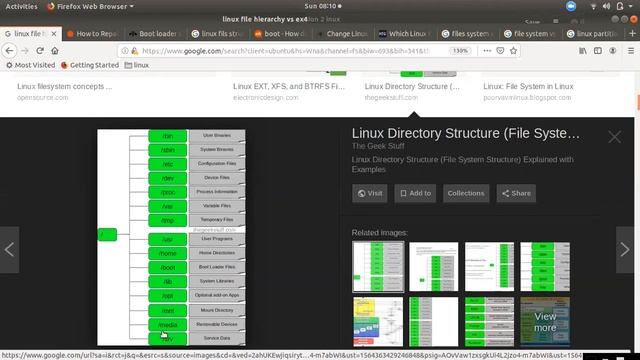Open the 'Linux Directory Structure (...' result title
The width and height of the screenshot is (640, 360).
(412, 87)
